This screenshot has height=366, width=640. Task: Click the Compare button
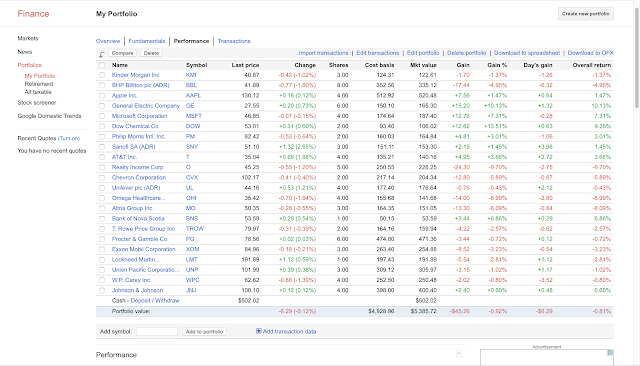122,53
